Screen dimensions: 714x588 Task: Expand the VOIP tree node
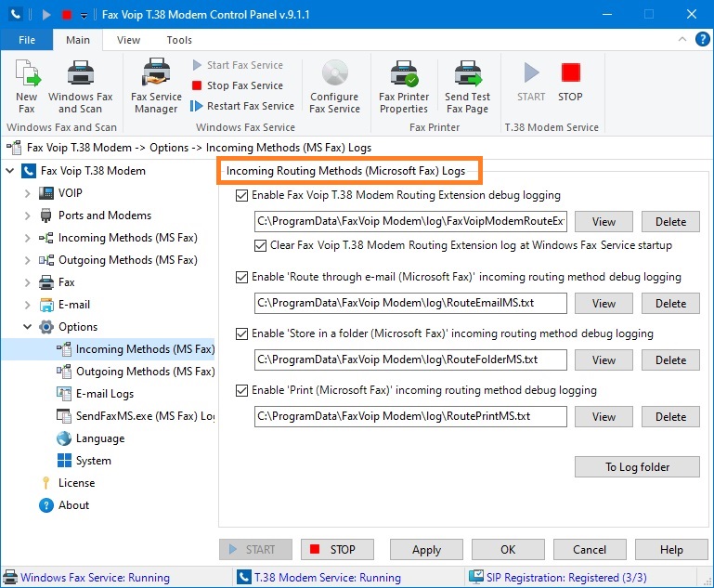27,193
